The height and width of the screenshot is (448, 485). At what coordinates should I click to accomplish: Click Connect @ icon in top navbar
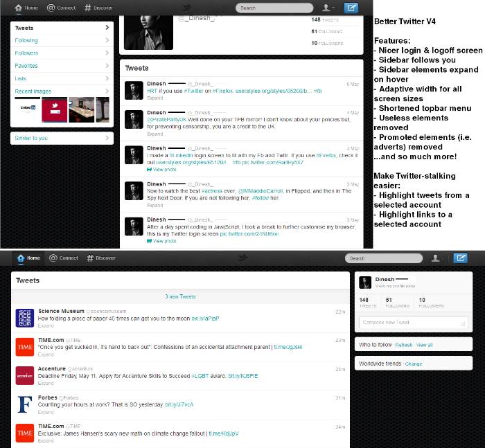51,8
